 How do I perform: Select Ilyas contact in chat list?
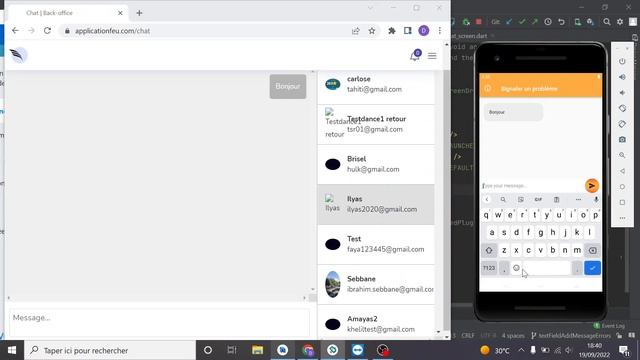[376, 204]
